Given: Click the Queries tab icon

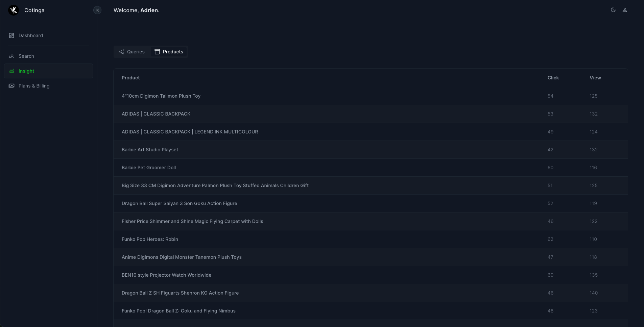Looking at the screenshot, I should pyautogui.click(x=121, y=52).
